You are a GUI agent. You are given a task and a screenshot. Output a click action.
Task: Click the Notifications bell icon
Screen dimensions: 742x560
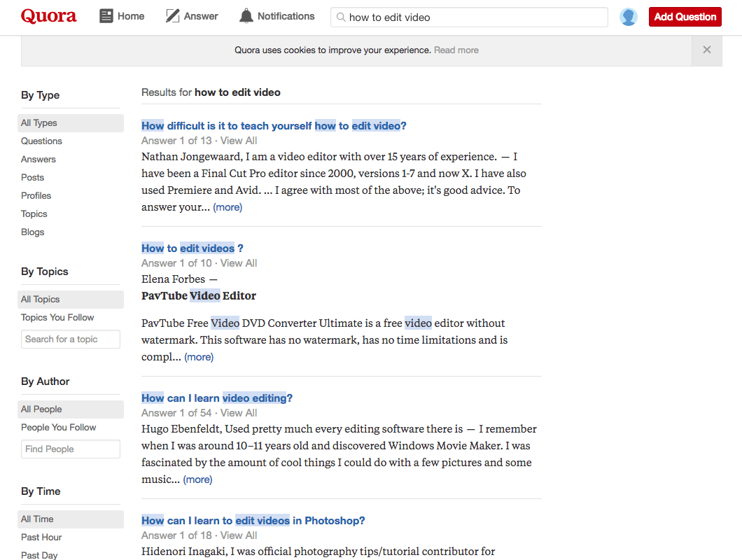point(246,16)
